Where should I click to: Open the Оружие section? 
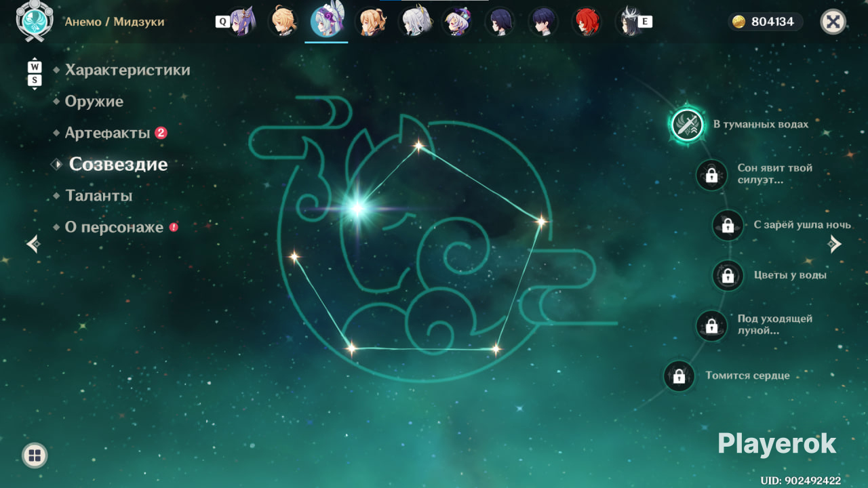point(94,102)
